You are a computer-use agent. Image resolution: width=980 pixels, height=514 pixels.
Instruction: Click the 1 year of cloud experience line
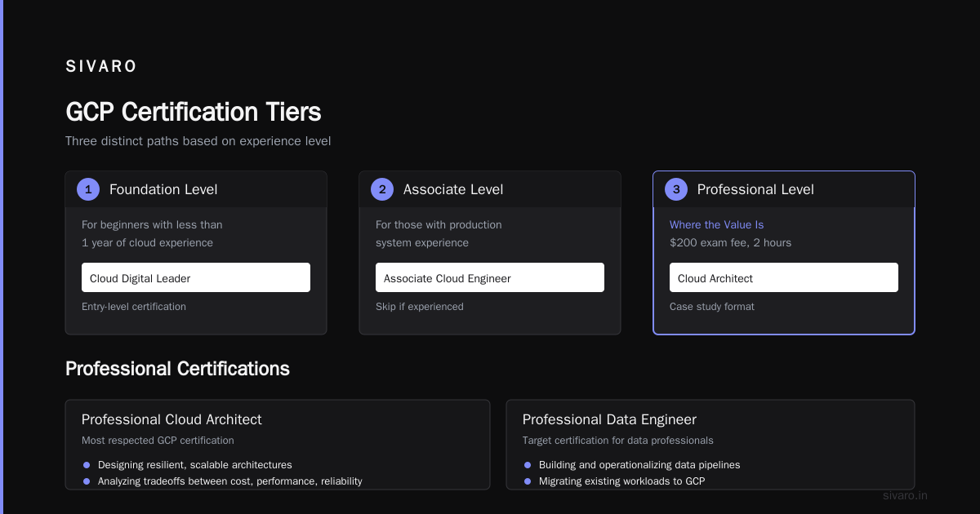(x=147, y=242)
